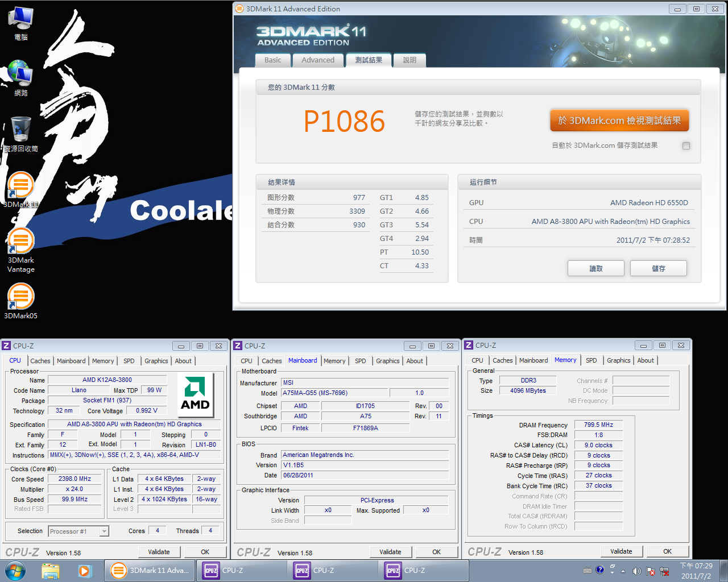Open Windows Explorer from the taskbar
Viewport: 728px width, 582px height.
point(50,571)
